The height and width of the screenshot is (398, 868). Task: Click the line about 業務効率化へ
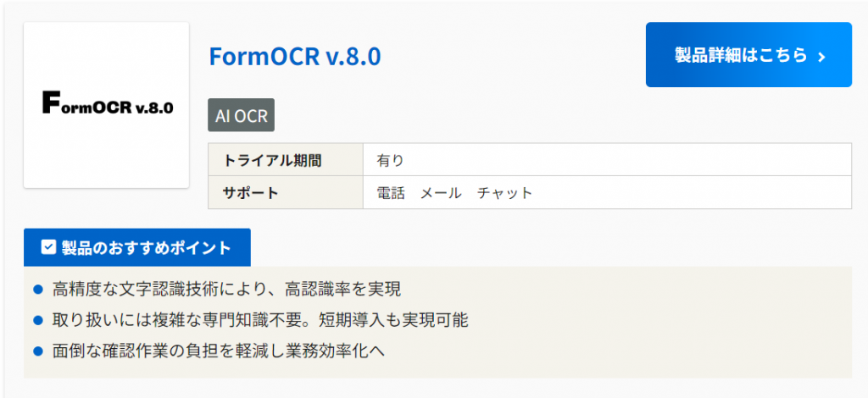pyautogui.click(x=219, y=350)
